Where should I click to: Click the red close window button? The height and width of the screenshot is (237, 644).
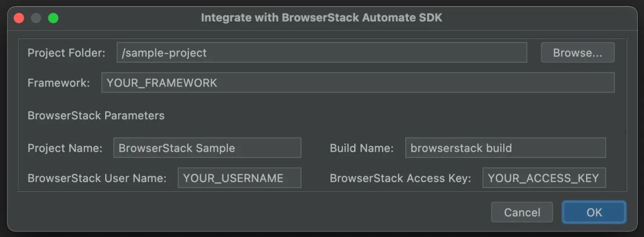pos(19,18)
